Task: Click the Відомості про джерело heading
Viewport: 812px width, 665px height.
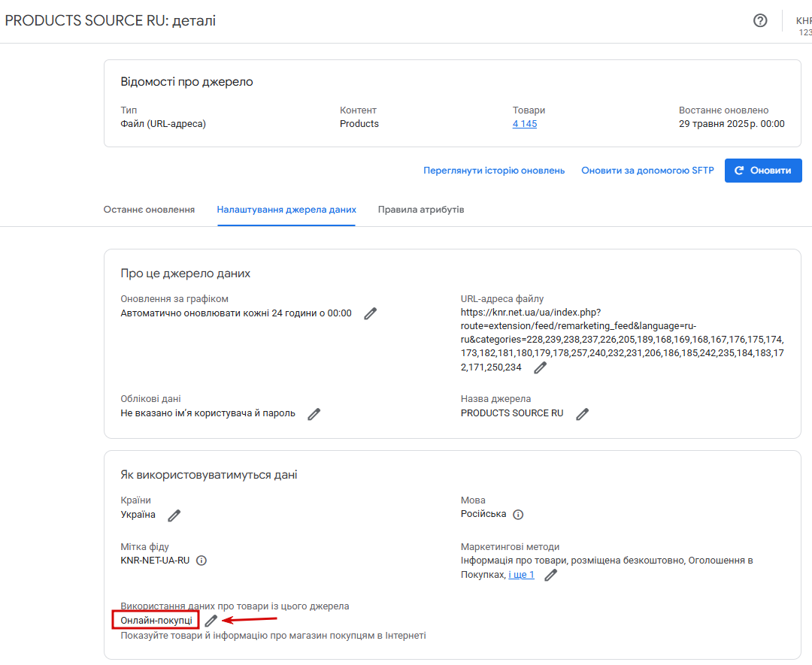Action: tap(186, 82)
